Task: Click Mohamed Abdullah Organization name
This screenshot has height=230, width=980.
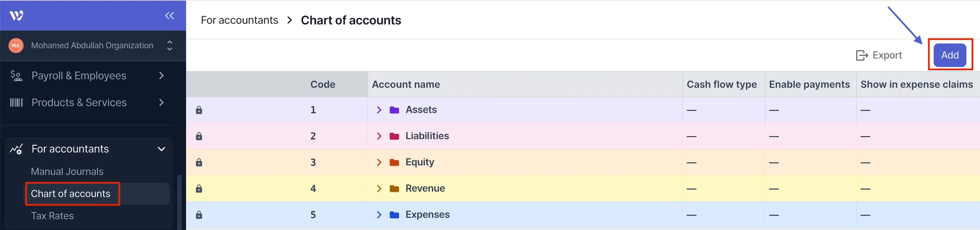Action: tap(92, 45)
